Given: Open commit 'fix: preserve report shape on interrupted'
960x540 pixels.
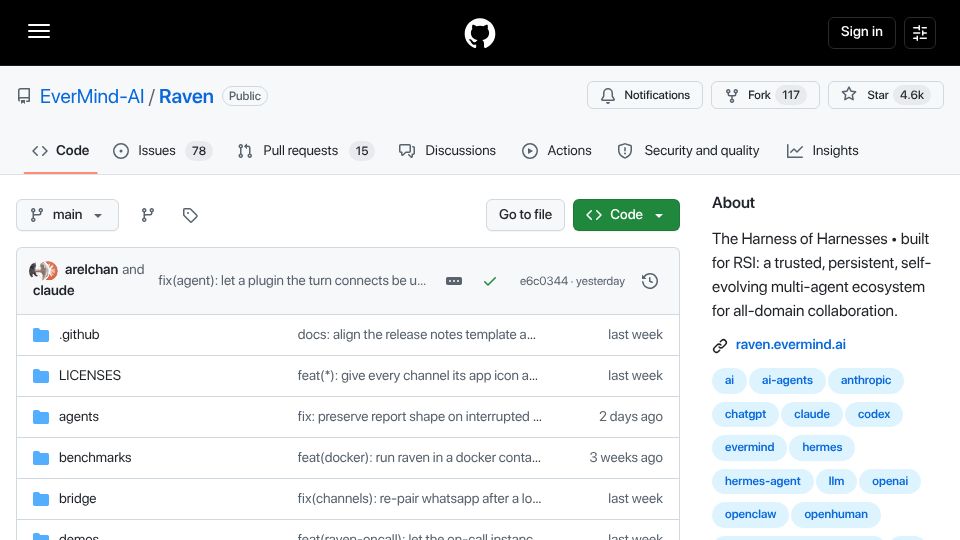Looking at the screenshot, I should [419, 417].
